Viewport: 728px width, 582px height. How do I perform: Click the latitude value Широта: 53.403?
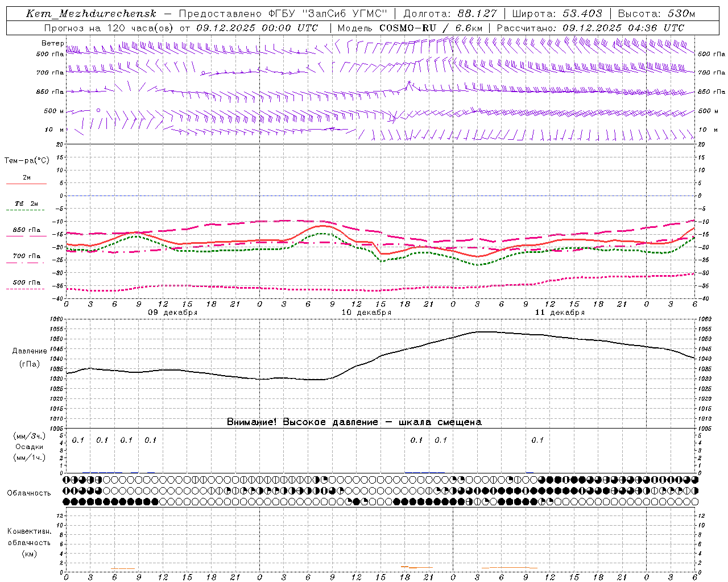(x=557, y=14)
